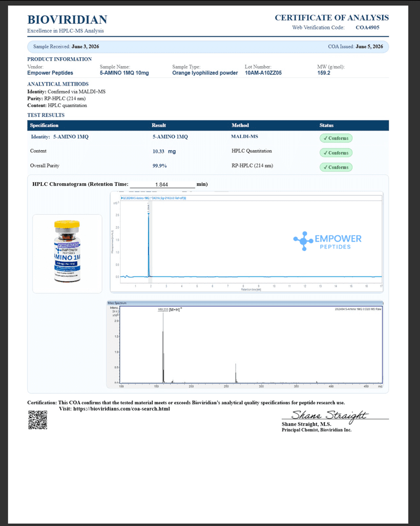Click the BIOVIRIDIAN company title
420x526 pixels.
(x=67, y=19)
